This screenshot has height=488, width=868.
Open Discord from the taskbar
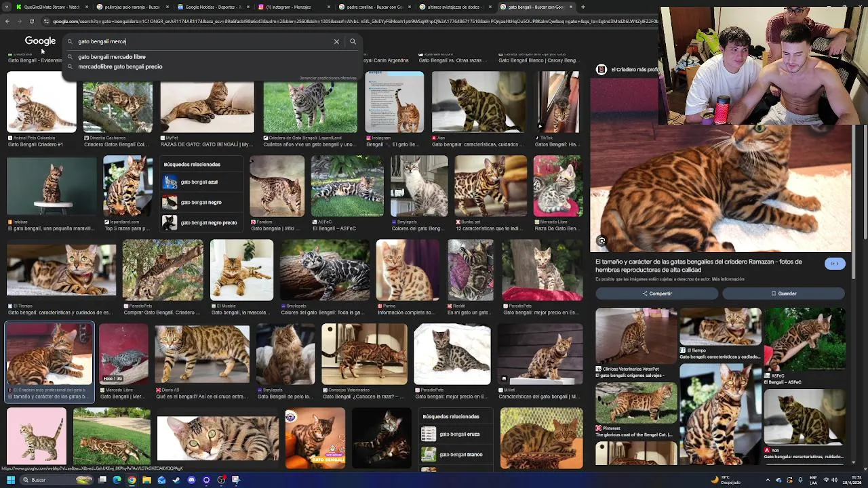(191, 480)
